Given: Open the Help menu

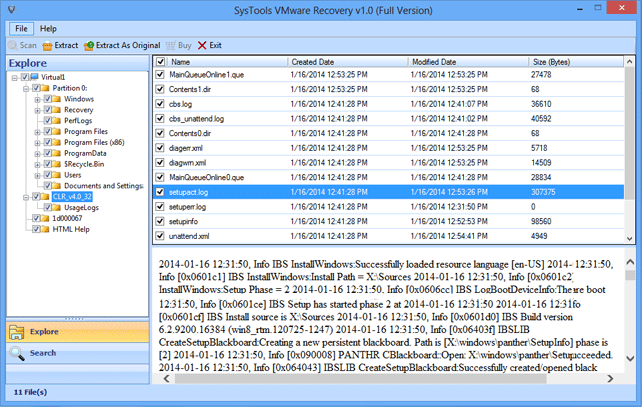Looking at the screenshot, I should click(x=48, y=29).
